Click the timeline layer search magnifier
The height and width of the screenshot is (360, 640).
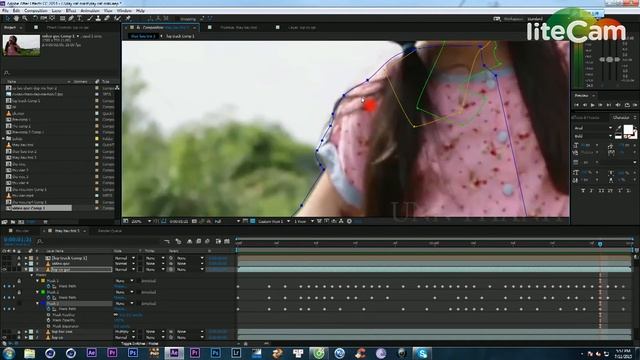[x=40, y=242]
